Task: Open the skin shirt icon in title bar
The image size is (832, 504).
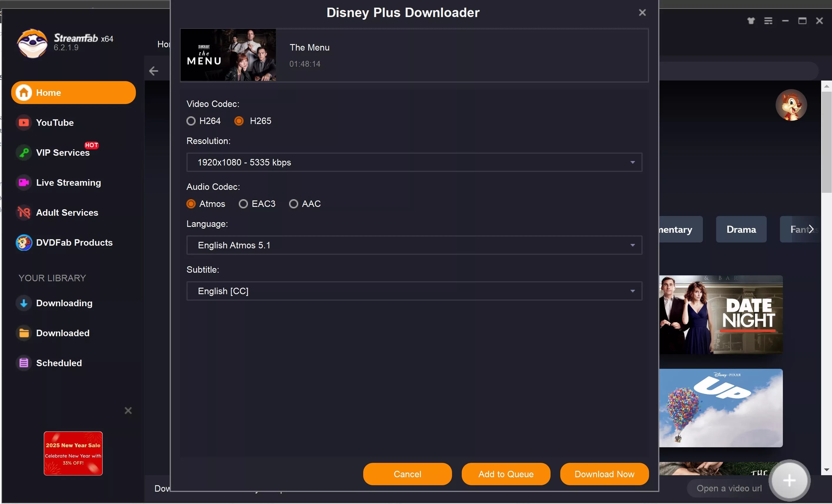Action: tap(751, 21)
